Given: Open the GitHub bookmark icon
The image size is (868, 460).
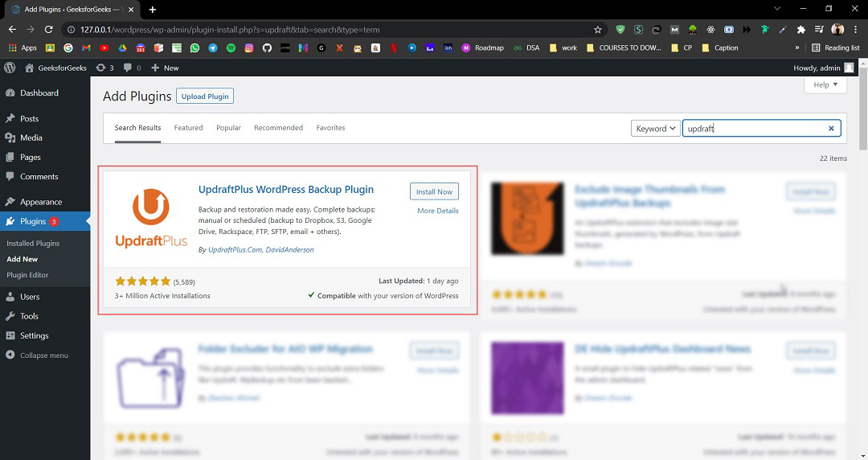Looking at the screenshot, I should (x=267, y=47).
